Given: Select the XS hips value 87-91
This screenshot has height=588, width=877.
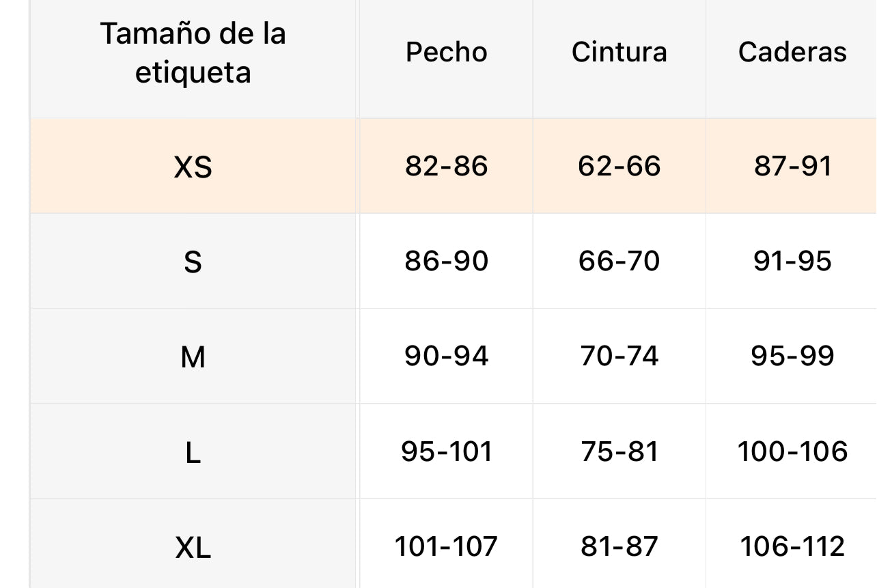Looking at the screenshot, I should click(x=792, y=166).
